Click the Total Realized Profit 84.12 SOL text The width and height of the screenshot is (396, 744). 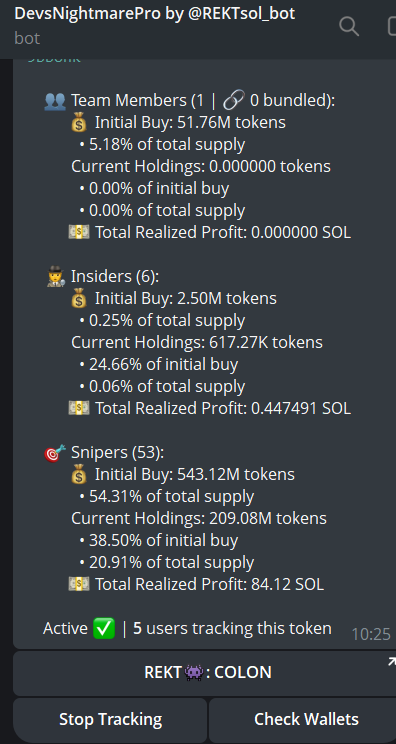coord(210,584)
